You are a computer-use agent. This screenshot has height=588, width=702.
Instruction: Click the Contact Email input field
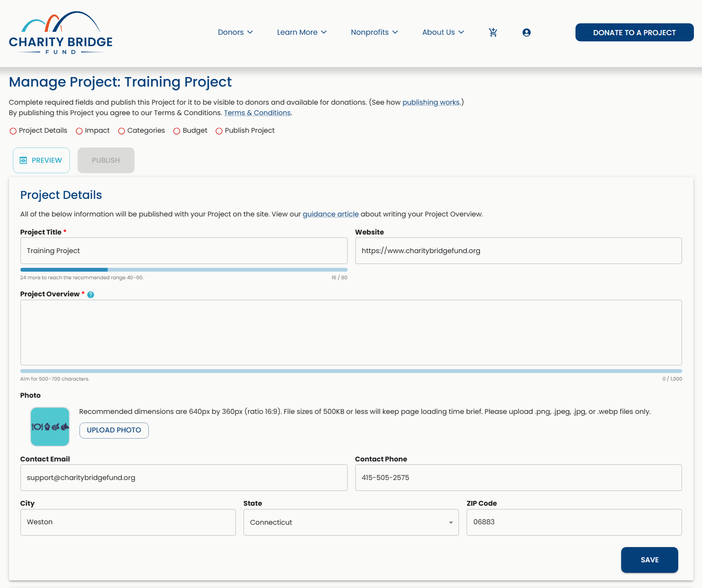(x=184, y=478)
